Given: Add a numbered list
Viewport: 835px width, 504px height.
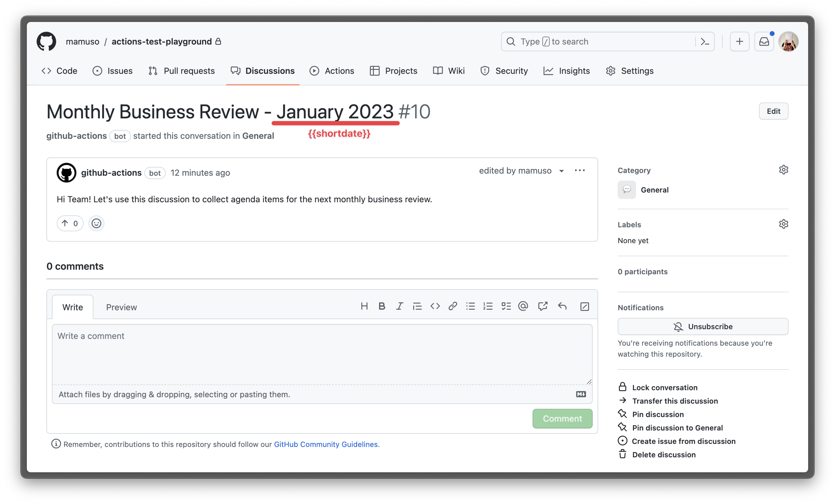Looking at the screenshot, I should coord(488,306).
